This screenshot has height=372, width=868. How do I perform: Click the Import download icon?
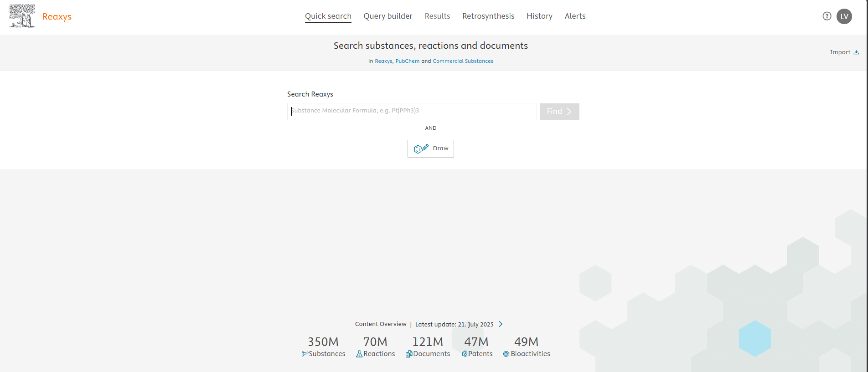856,52
